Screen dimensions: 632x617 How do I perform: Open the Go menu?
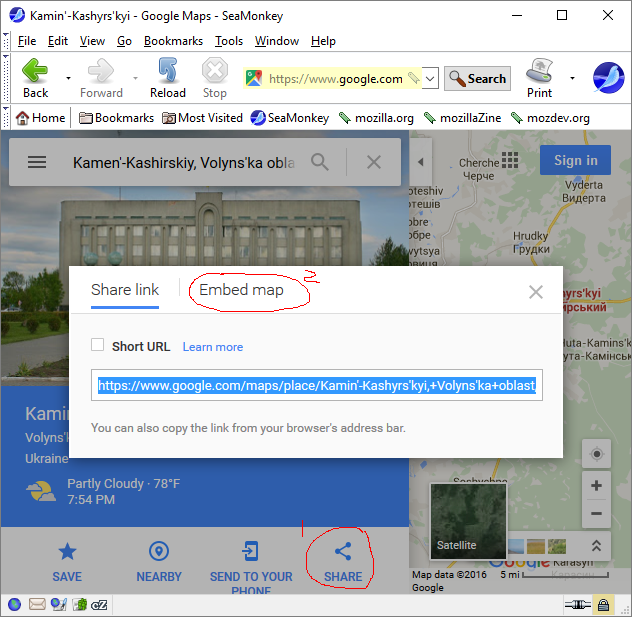coord(124,41)
